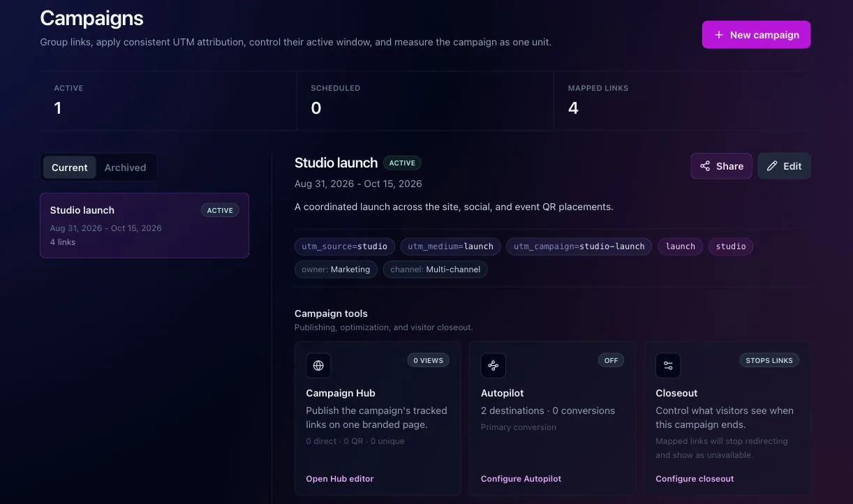Viewport: 853px width, 504px height.
Task: Click the ACTIVE badge beside Studio launch heading
Action: (402, 163)
